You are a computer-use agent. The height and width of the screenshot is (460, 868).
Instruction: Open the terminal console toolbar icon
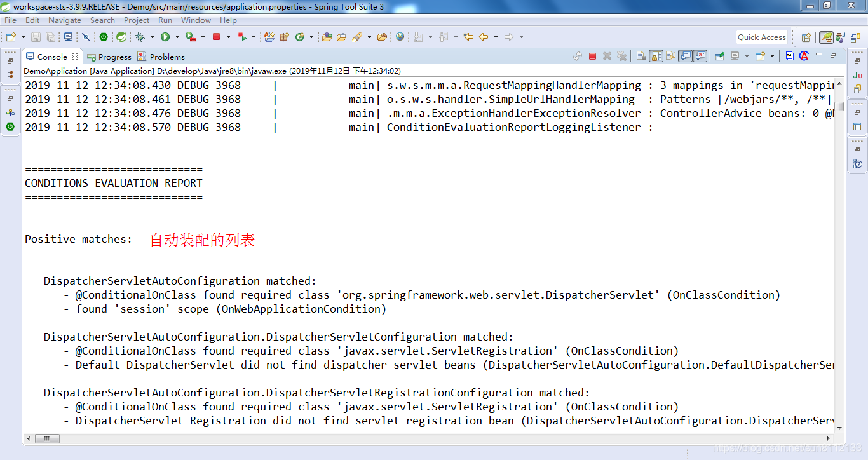click(x=68, y=37)
